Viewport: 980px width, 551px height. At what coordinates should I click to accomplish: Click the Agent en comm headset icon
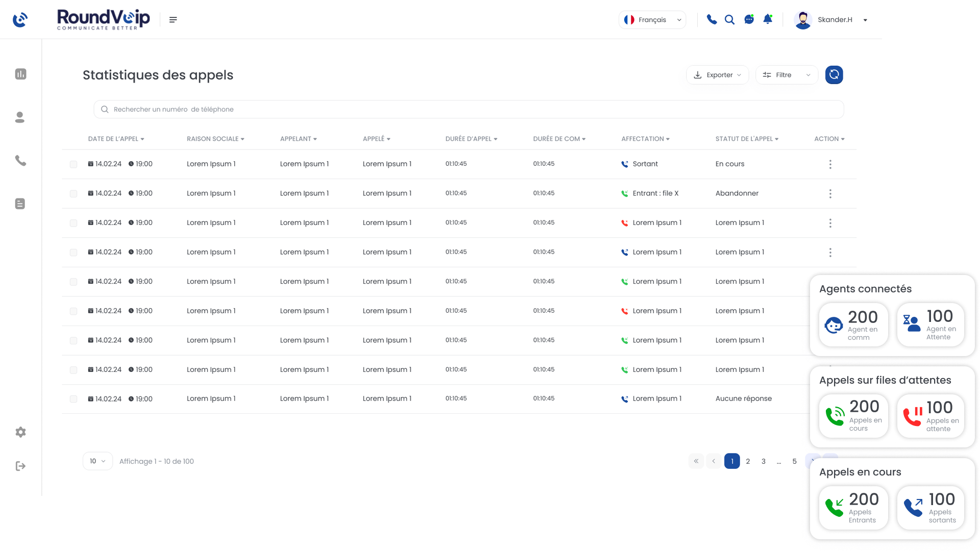point(834,325)
